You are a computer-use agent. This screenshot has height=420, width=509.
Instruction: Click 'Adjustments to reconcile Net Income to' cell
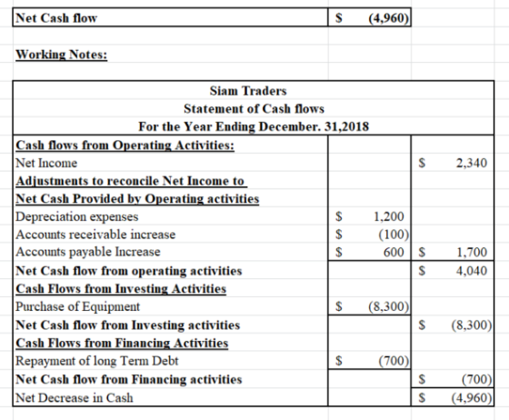coord(132,181)
